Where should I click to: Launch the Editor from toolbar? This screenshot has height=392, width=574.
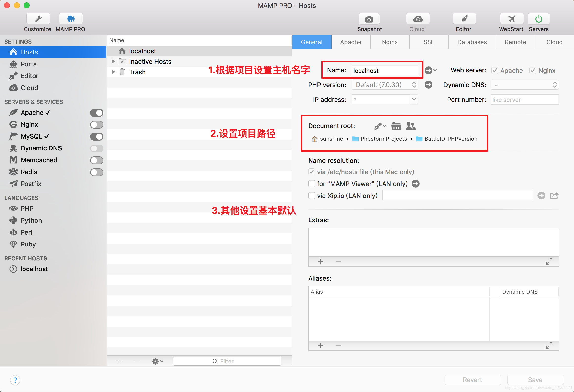click(464, 19)
